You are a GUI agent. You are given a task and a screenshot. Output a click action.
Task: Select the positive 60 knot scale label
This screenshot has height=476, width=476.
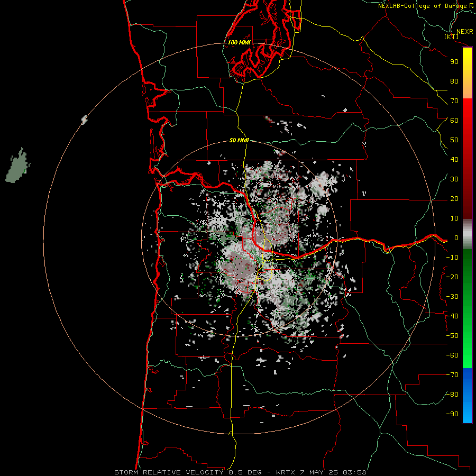point(454,121)
